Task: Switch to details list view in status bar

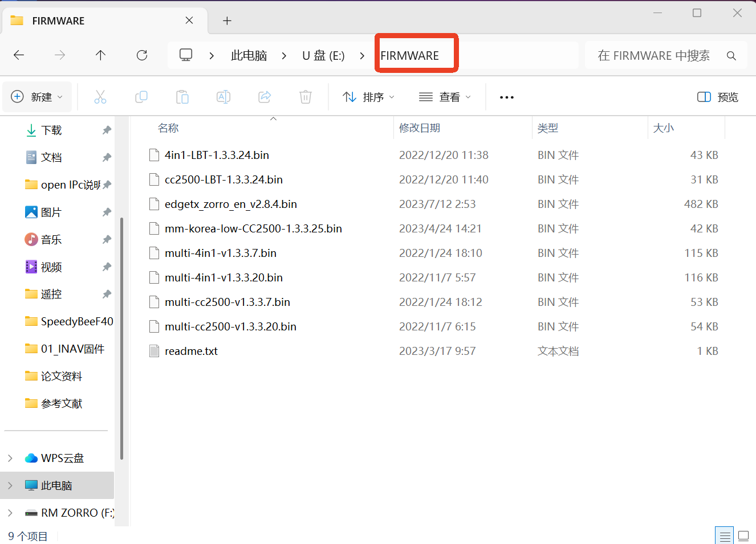Action: (x=725, y=536)
